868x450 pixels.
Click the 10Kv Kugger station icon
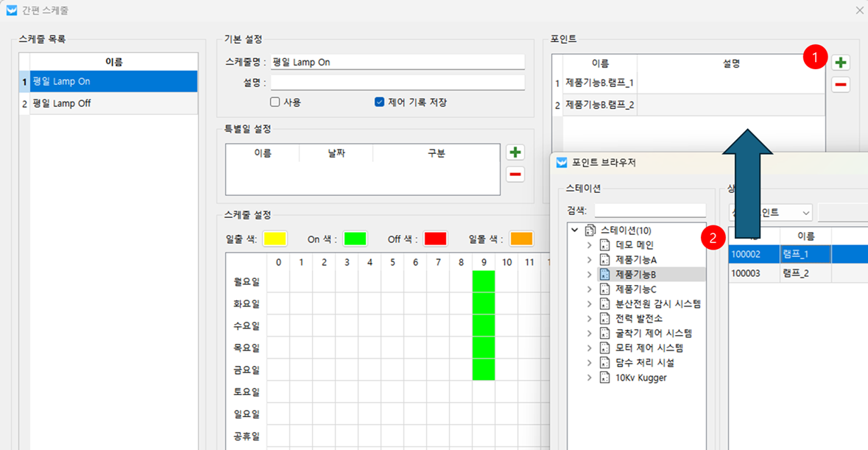point(605,378)
